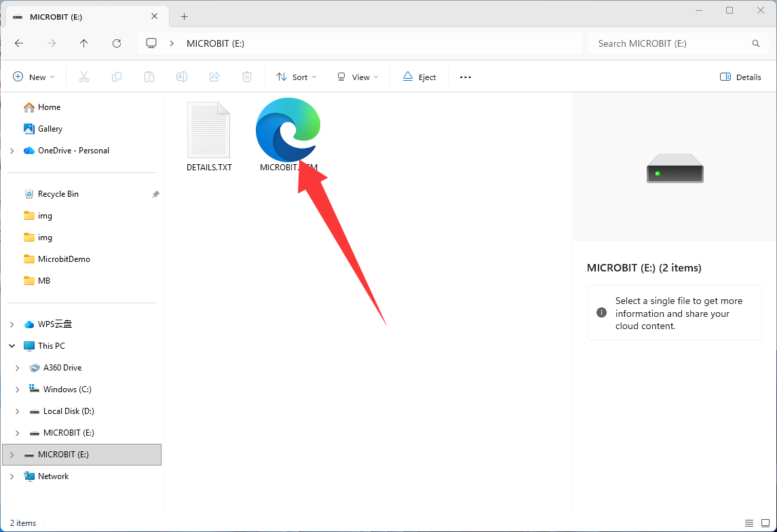The image size is (777, 532).
Task: Collapse the This PC tree node
Action: [12, 346]
